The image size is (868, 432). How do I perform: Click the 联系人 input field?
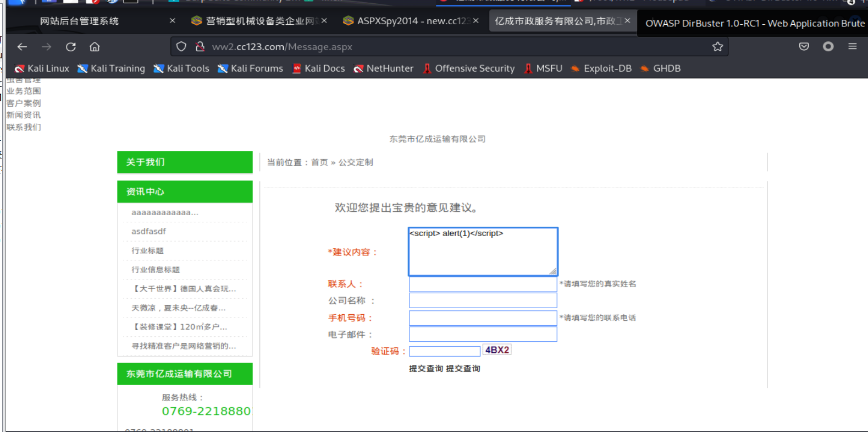click(x=483, y=284)
